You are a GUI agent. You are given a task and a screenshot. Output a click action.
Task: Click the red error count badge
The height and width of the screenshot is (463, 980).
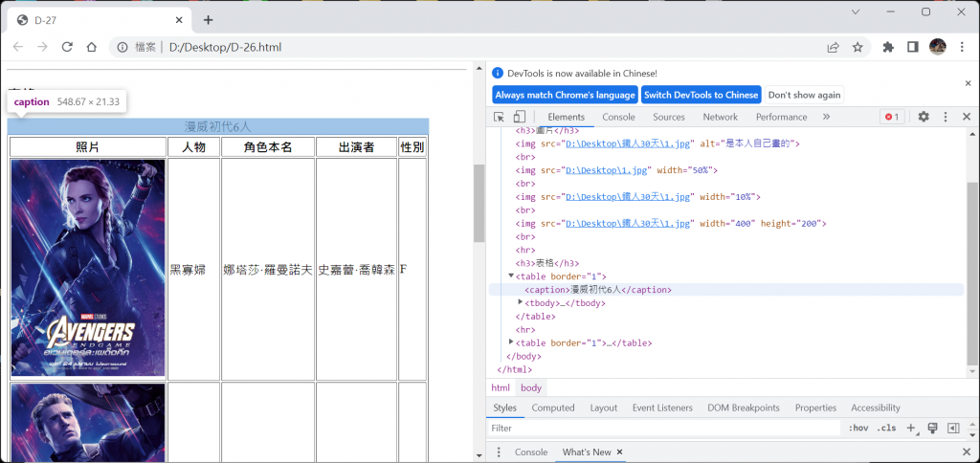point(892,117)
